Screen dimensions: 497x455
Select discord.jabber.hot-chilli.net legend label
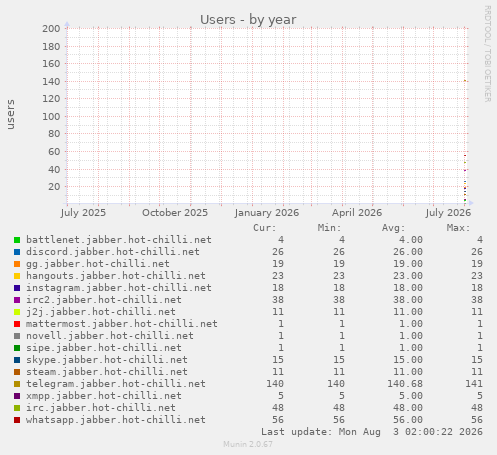(113, 252)
